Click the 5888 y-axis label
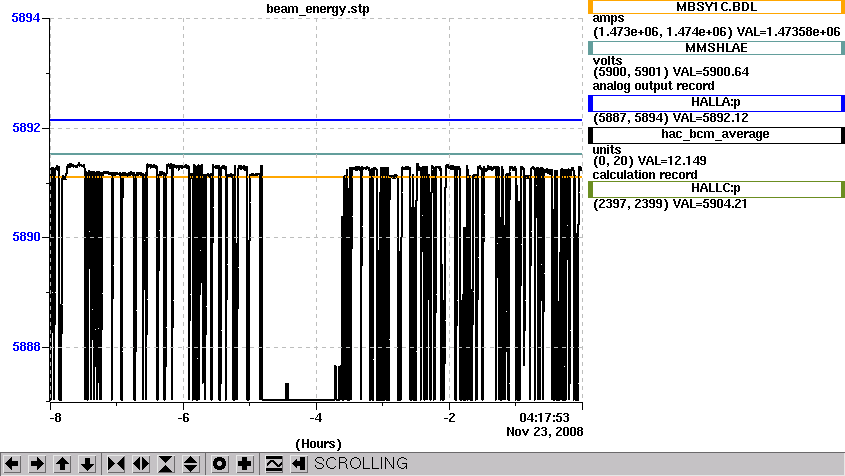Viewport: 845px width, 476px height. point(26,347)
